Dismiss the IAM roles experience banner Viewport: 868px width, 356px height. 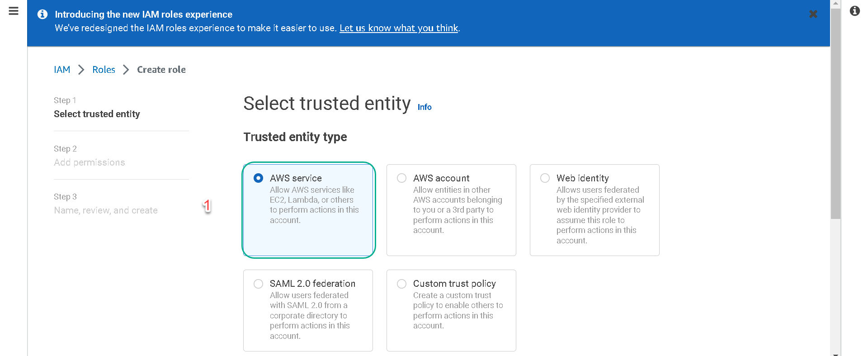pyautogui.click(x=813, y=14)
